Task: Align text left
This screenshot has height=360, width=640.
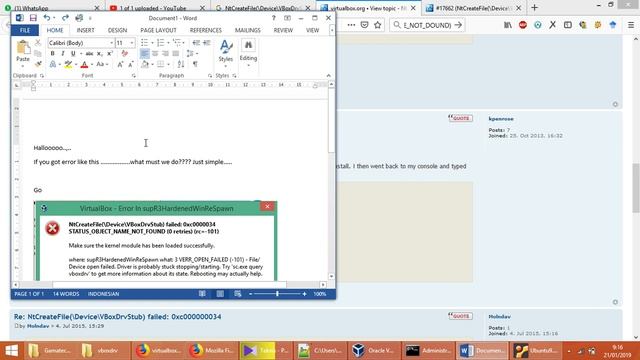Action: tap(144, 53)
